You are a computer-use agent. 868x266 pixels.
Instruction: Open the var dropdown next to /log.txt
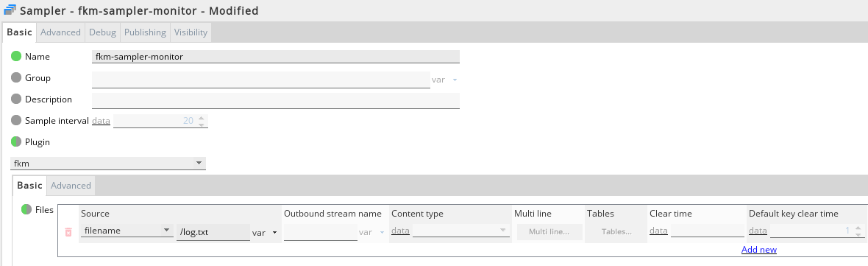pos(265,233)
